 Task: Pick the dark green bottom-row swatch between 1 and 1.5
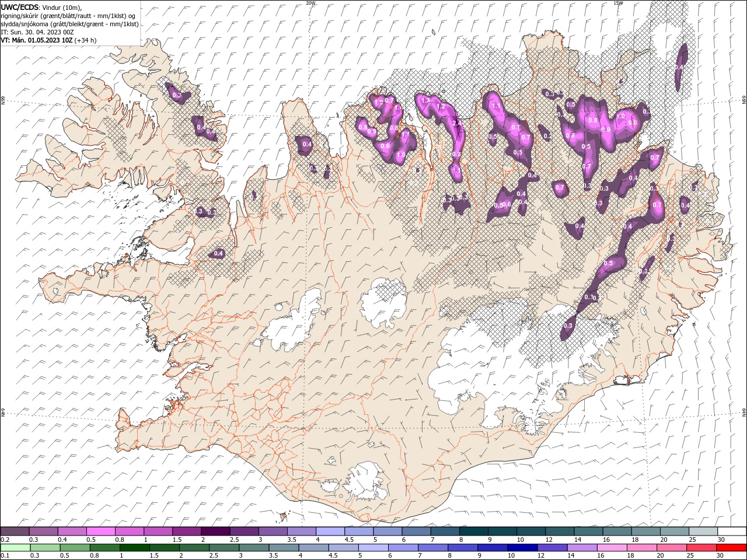pos(135,548)
